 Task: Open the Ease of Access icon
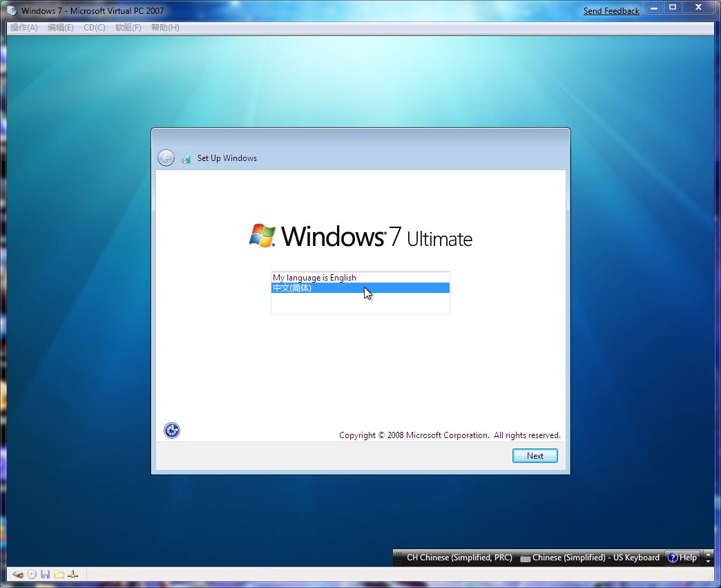172,430
